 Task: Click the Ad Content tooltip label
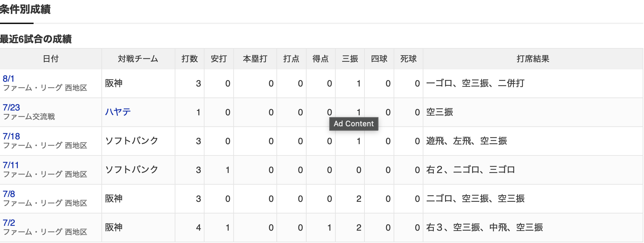pyautogui.click(x=354, y=124)
